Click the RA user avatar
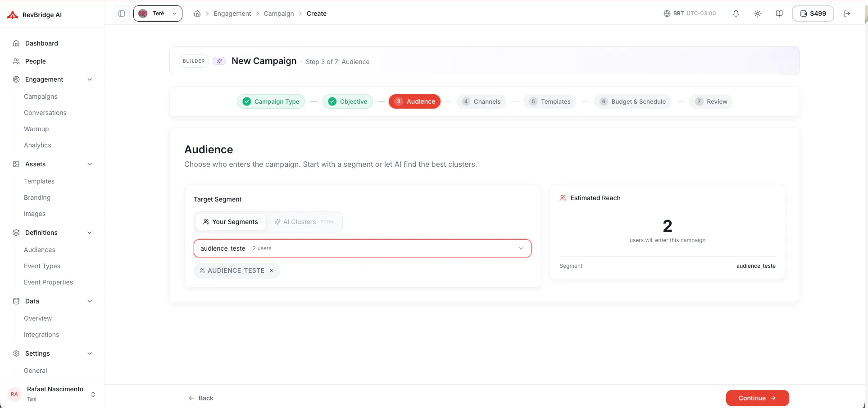Screen dimensions: 868x408 tap(14, 394)
